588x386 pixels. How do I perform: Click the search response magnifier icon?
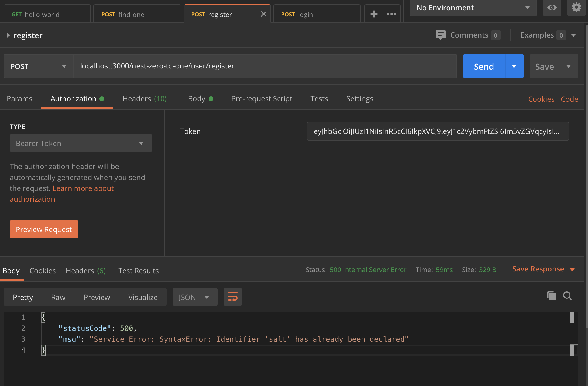click(567, 296)
